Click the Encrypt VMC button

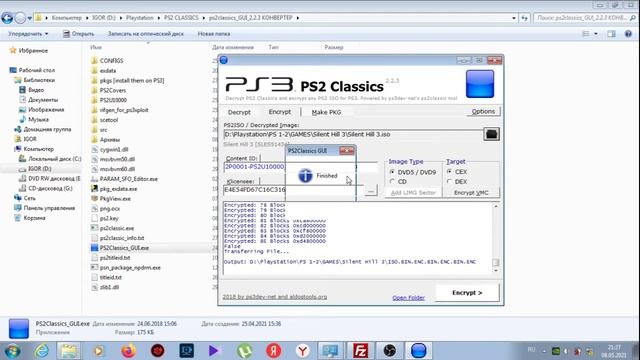471,193
